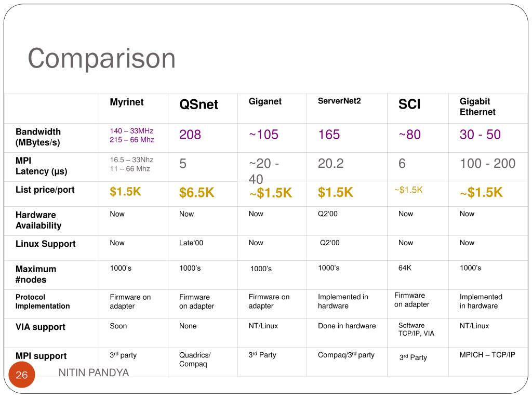This screenshot has height=399, width=532.
Task: Click the VIA support row label
Action: coord(41,327)
